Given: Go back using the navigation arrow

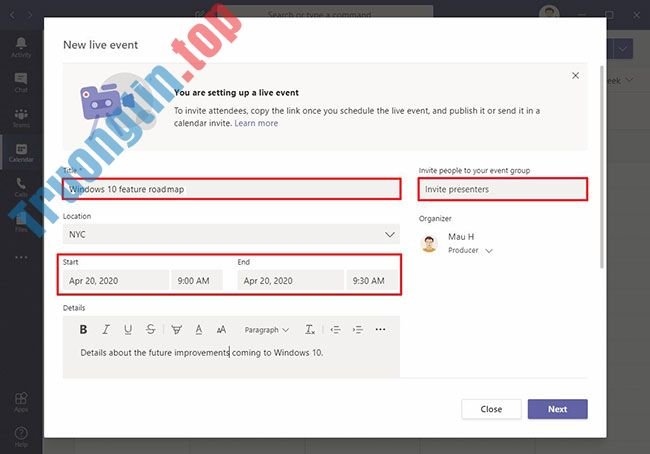Looking at the screenshot, I should tap(12, 15).
